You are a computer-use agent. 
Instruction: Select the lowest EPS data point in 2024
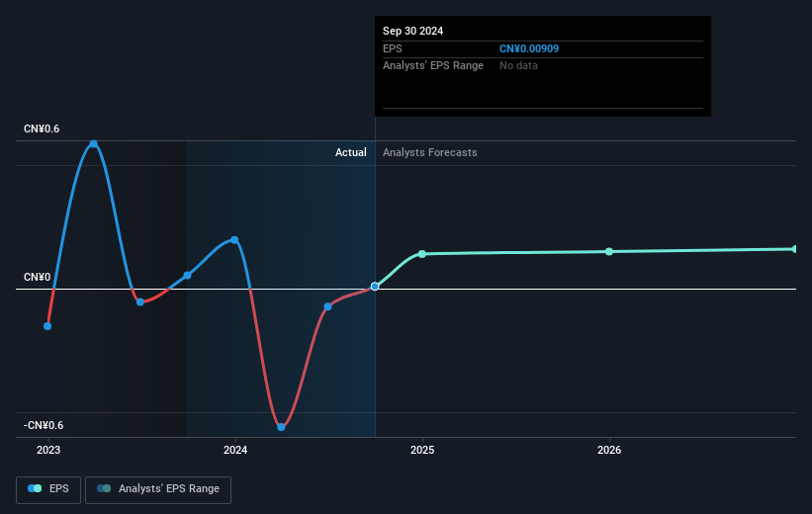(x=281, y=427)
